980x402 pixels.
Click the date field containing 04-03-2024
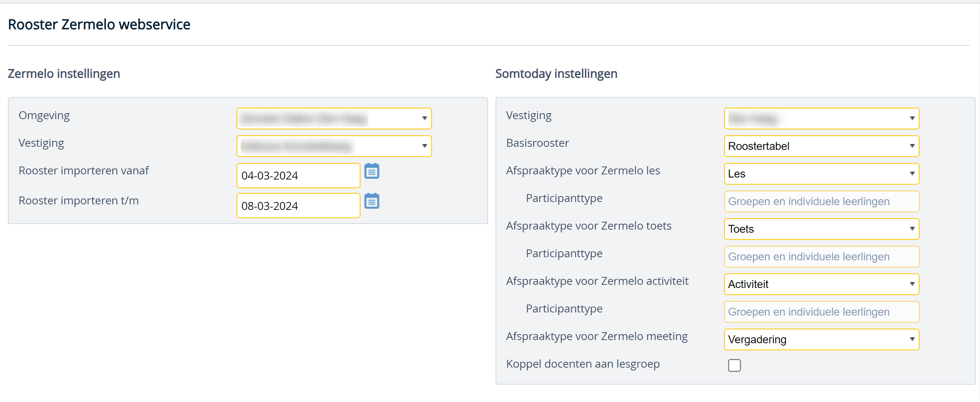299,176
